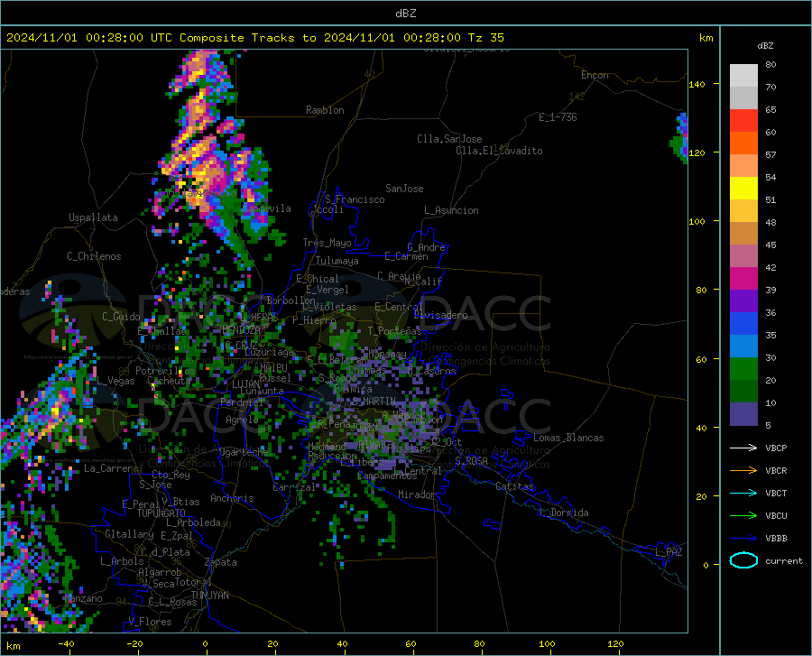Click the 48 value on the color scale

pos(770,223)
